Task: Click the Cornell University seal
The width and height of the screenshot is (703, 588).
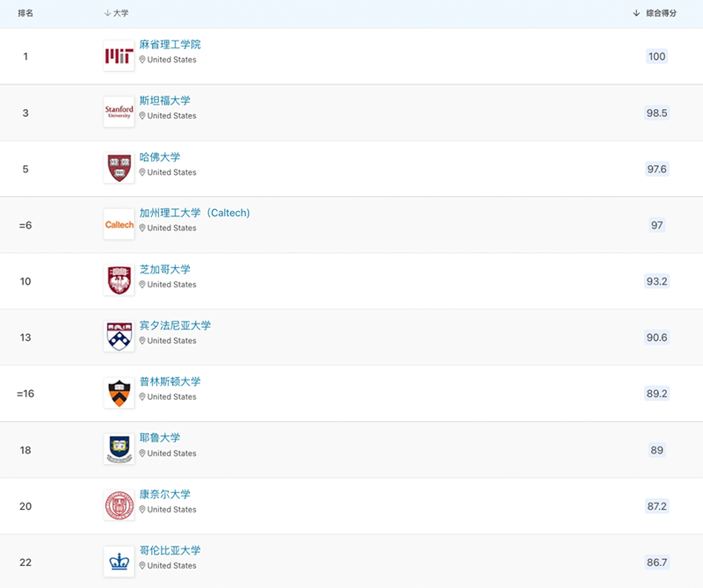Action: pyautogui.click(x=119, y=506)
